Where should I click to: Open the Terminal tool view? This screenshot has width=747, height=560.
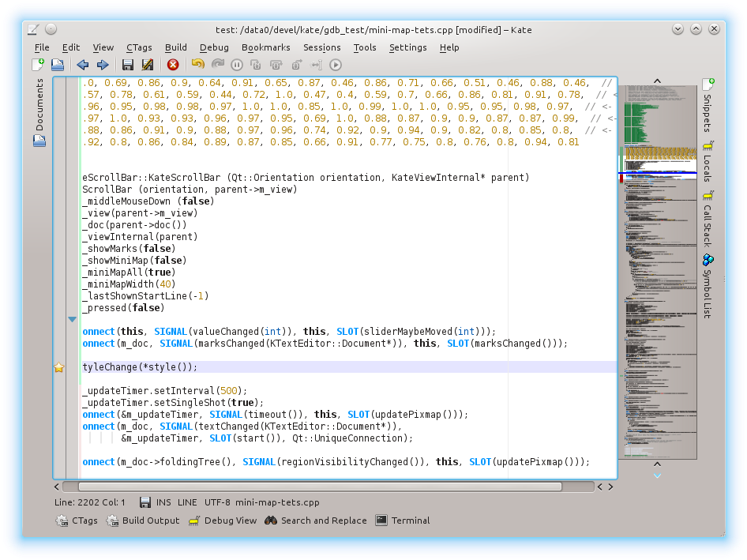click(407, 521)
